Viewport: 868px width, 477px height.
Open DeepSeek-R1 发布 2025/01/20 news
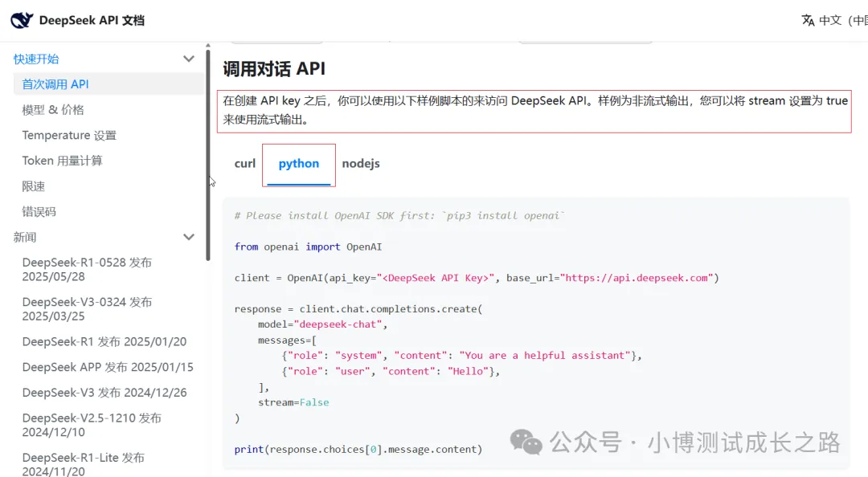(104, 341)
